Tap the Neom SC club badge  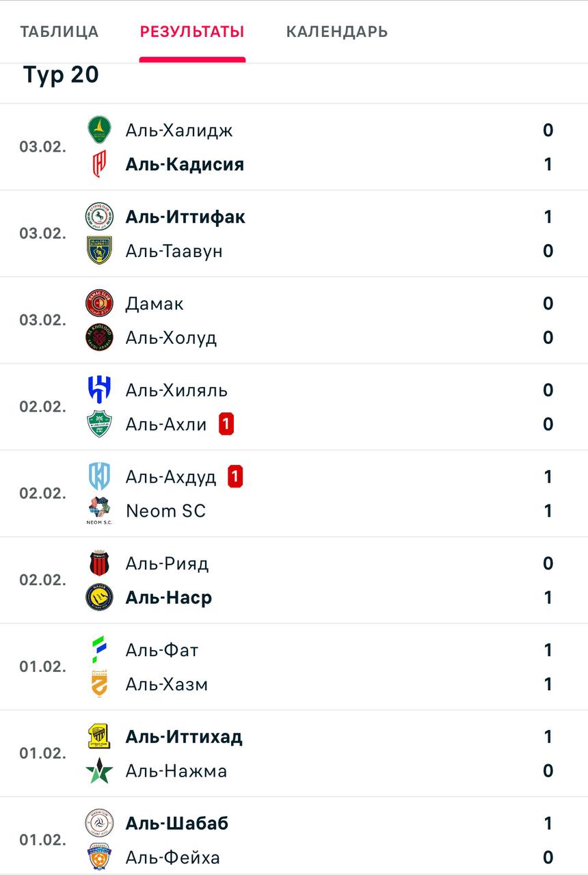[99, 511]
